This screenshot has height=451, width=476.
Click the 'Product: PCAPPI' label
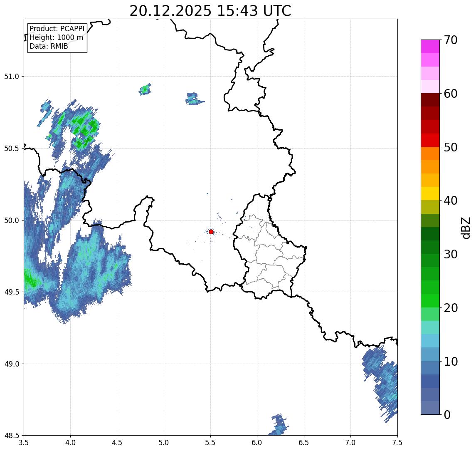click(57, 29)
